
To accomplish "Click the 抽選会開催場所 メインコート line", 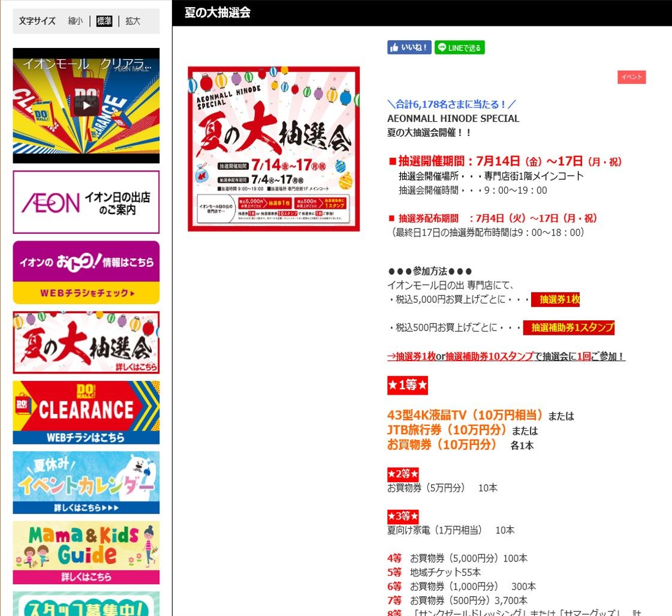I will pyautogui.click(x=491, y=176).
